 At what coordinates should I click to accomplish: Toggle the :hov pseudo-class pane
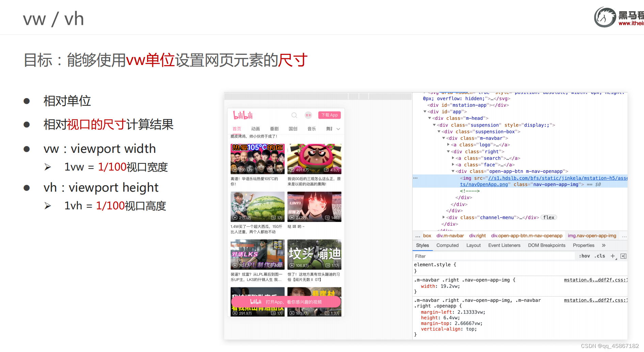[584, 256]
